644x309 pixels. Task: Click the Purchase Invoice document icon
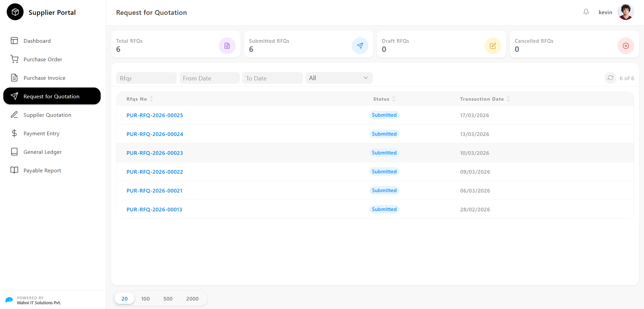tap(14, 78)
